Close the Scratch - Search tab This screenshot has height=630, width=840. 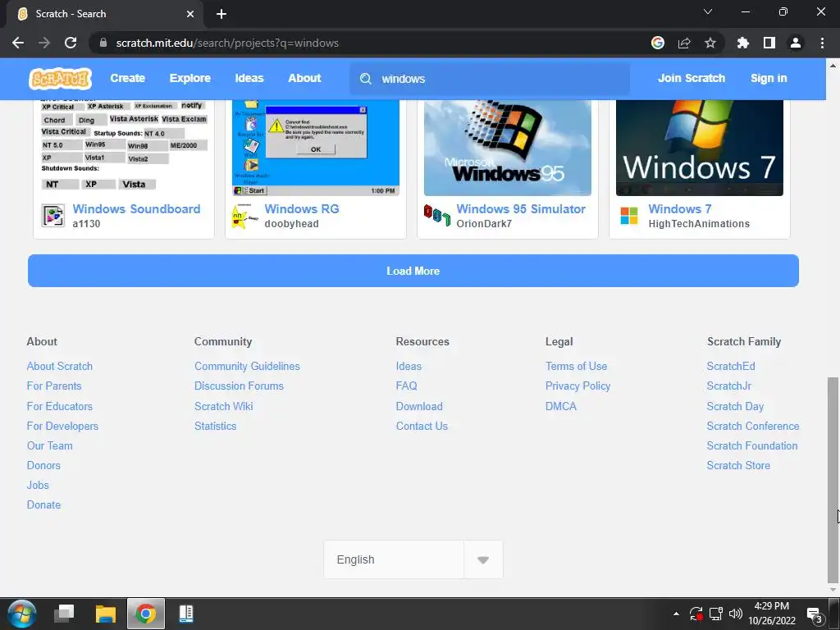click(x=190, y=14)
